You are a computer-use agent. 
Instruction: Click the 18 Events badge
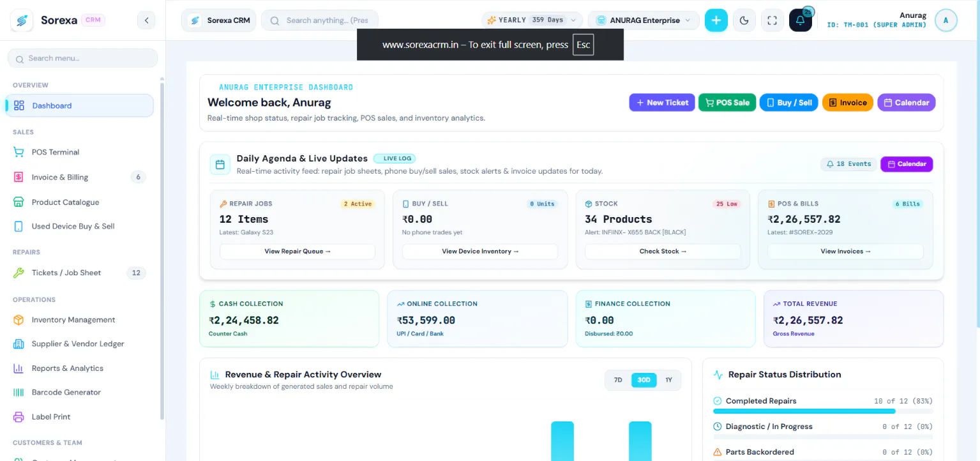[x=848, y=164]
